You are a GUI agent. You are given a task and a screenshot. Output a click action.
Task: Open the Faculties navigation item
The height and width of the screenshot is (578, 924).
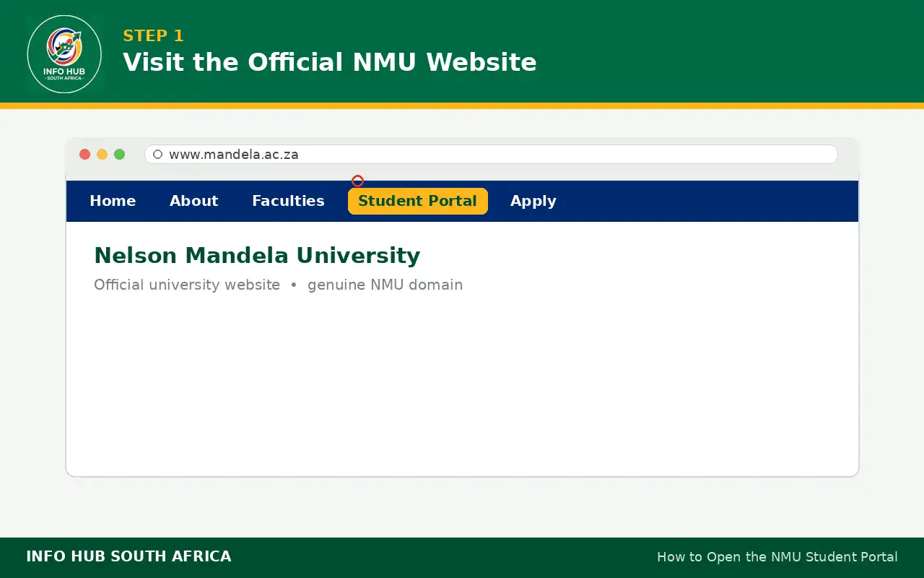[x=288, y=201]
